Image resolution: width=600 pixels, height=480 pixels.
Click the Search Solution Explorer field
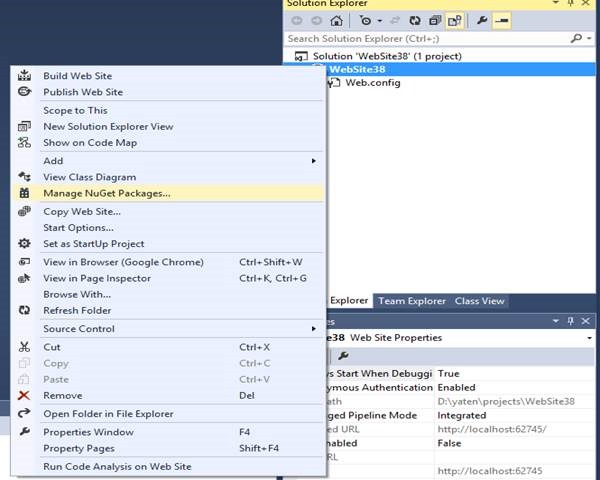[x=427, y=39]
